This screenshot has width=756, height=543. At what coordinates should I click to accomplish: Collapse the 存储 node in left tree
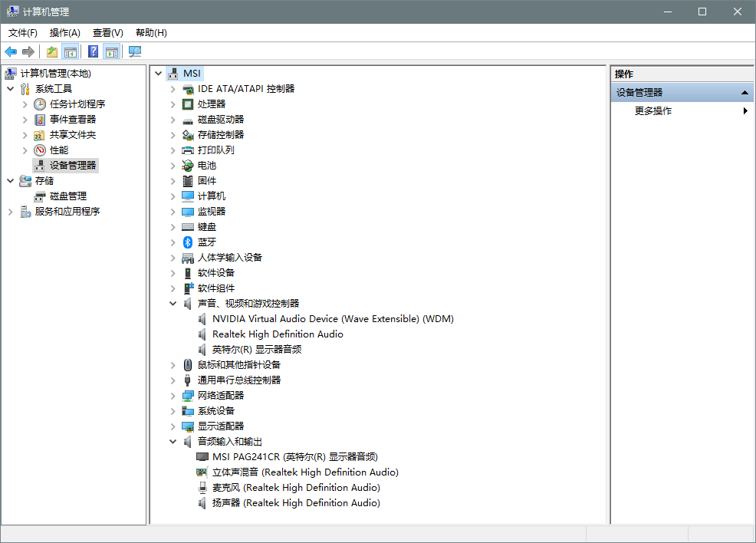10,181
